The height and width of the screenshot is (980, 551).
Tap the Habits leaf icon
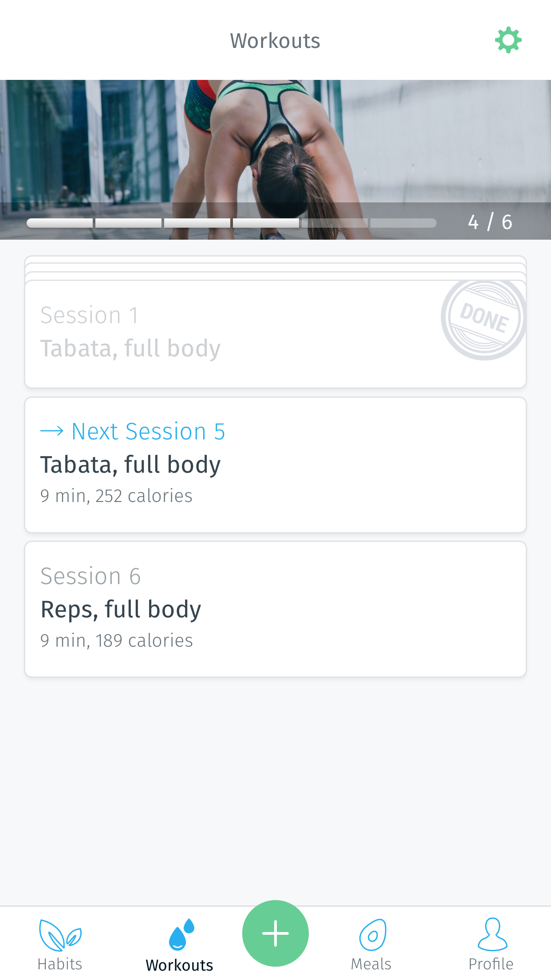click(x=60, y=934)
